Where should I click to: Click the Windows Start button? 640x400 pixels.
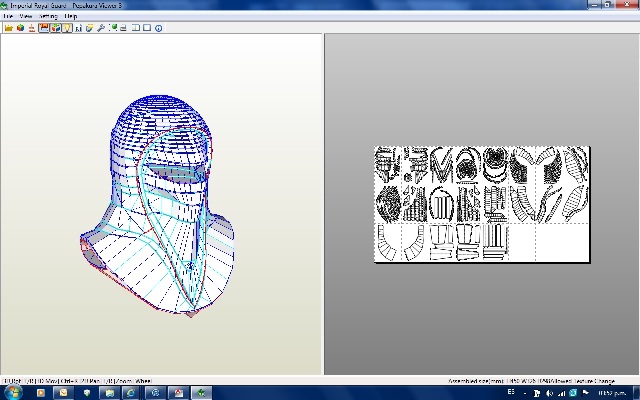(x=12, y=393)
